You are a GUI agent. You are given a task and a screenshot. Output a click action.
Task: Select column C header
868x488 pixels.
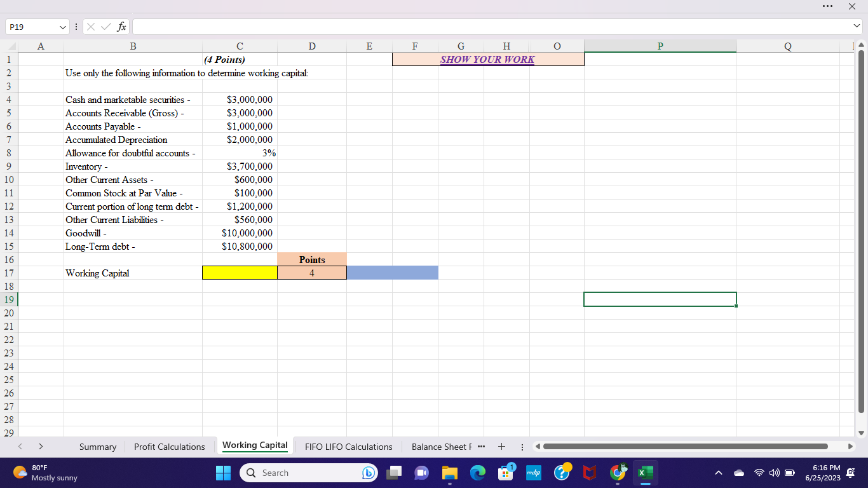(240, 46)
